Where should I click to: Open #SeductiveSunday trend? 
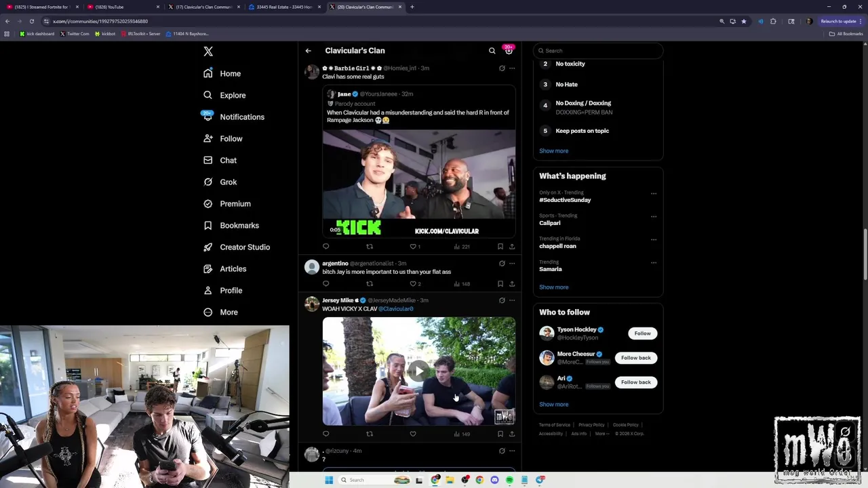pos(565,200)
